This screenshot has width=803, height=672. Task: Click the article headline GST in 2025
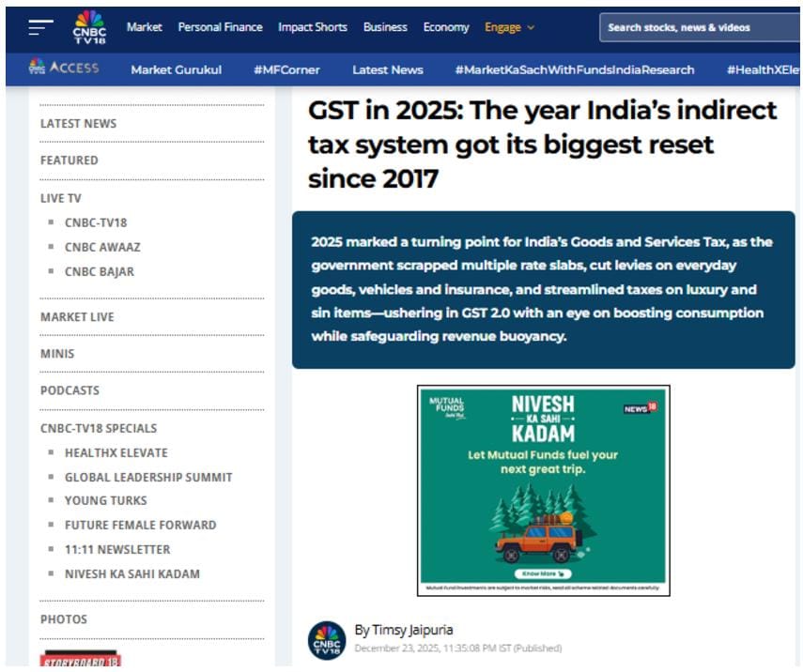point(542,145)
